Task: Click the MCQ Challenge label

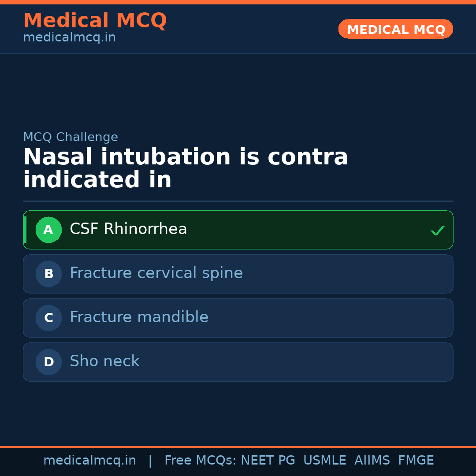Action: [x=71, y=137]
